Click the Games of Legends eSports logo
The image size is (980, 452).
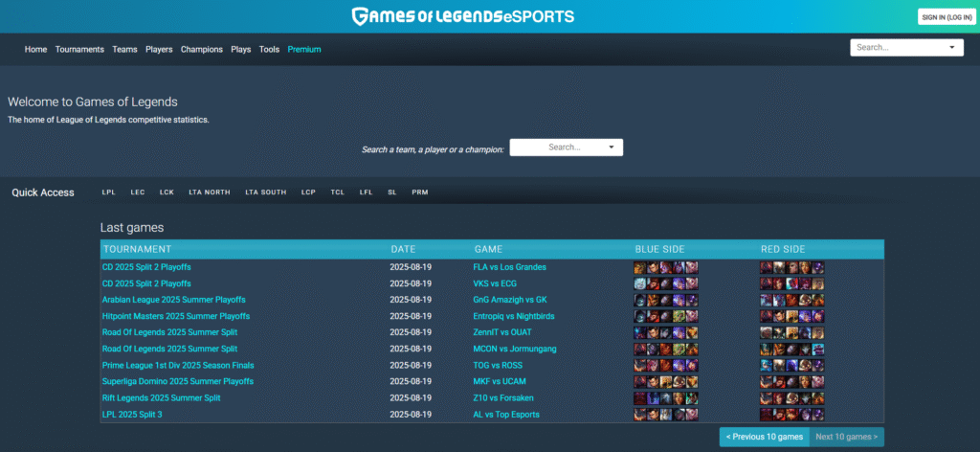(462, 16)
